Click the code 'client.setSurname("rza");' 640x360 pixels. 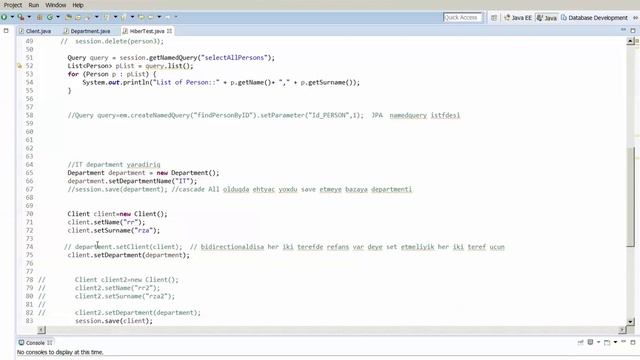point(114,230)
